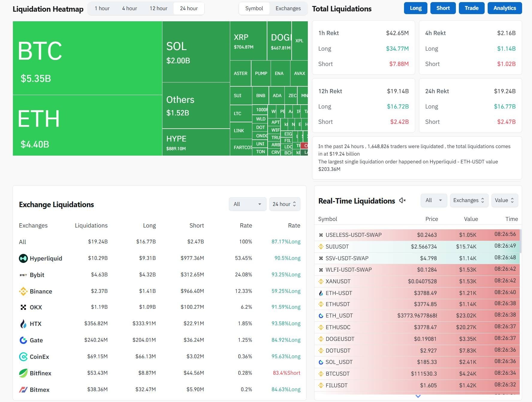
Task: Open the Exchanges filter in Real-Time Liquidations
Action: [x=469, y=200]
